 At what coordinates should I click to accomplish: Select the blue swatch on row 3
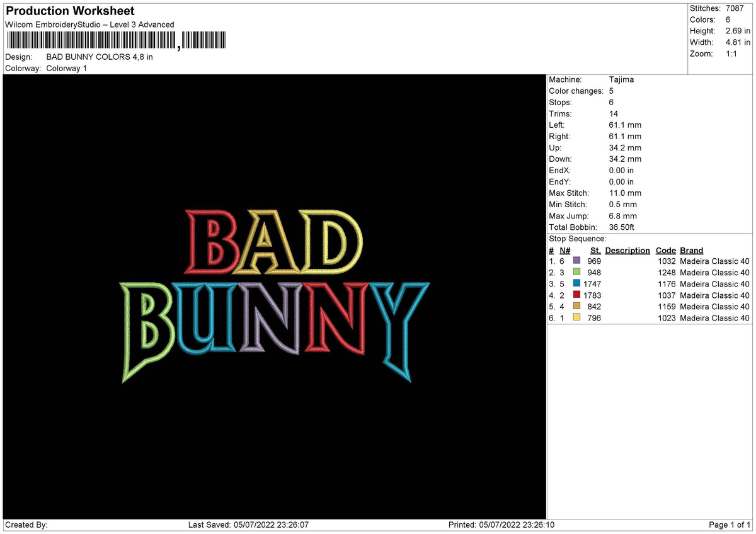click(577, 284)
